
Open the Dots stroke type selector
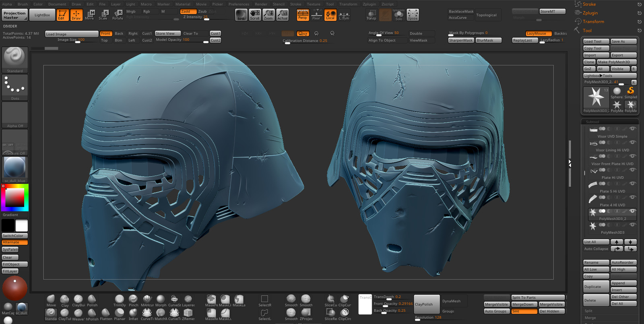coord(15,87)
